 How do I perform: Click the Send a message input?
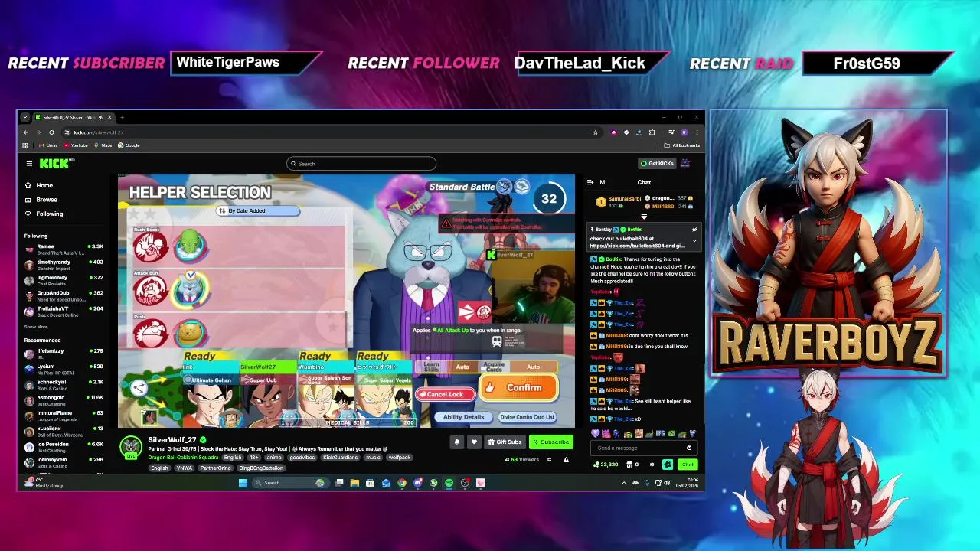(x=645, y=448)
